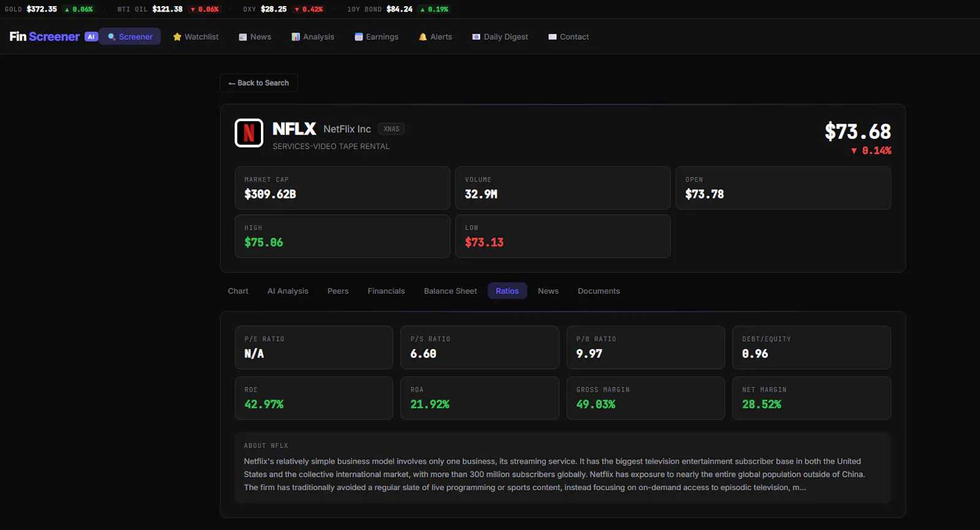This screenshot has width=980, height=530.
Task: Click the High value $75.06
Action: (x=264, y=242)
